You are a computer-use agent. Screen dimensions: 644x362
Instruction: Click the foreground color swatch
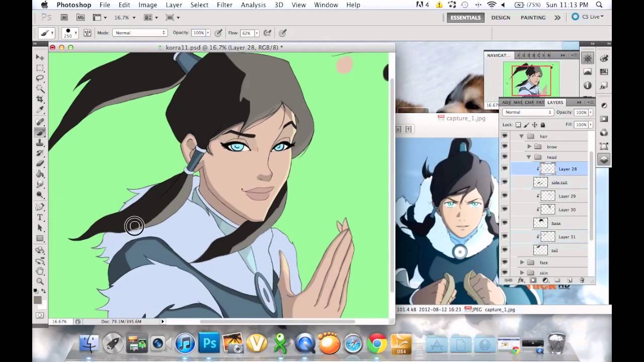[x=38, y=300]
